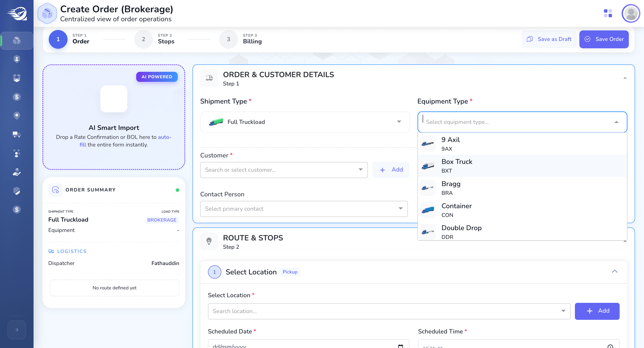Select the Bragg equipment option
The width and height of the screenshot is (644, 348).
pyautogui.click(x=522, y=188)
